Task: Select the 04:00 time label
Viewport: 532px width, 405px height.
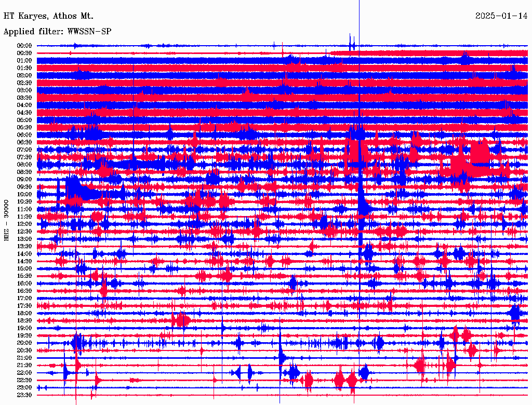Action: coord(24,105)
